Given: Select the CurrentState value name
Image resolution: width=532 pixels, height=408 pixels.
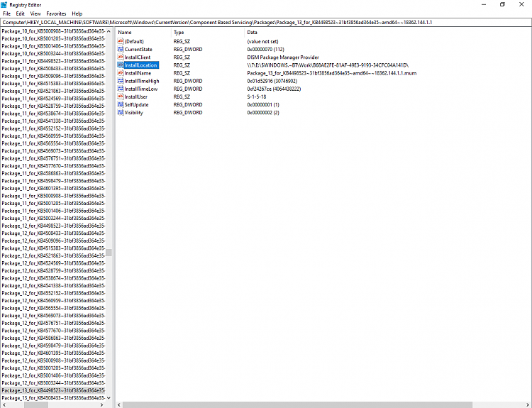Looking at the screenshot, I should [138, 49].
